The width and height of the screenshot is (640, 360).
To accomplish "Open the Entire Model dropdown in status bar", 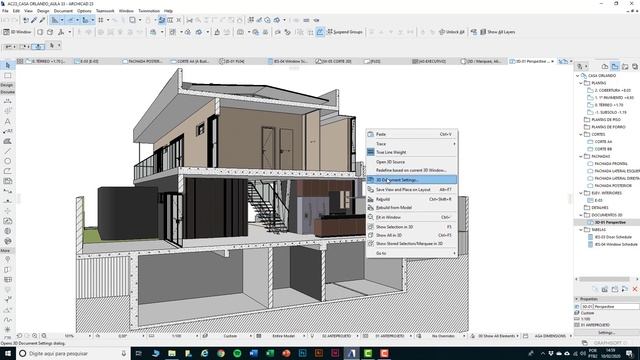I will pos(285,336).
